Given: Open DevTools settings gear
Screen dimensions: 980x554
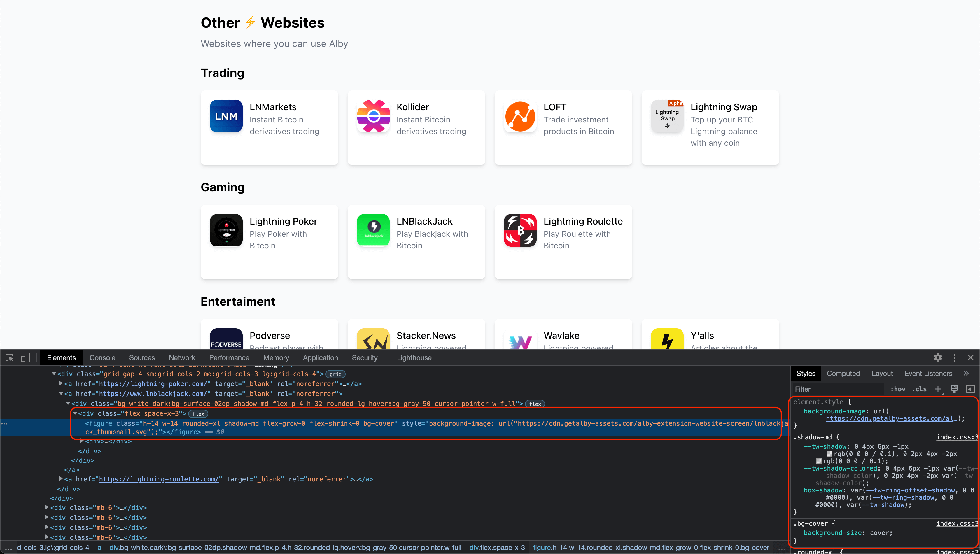Looking at the screenshot, I should tap(938, 358).
